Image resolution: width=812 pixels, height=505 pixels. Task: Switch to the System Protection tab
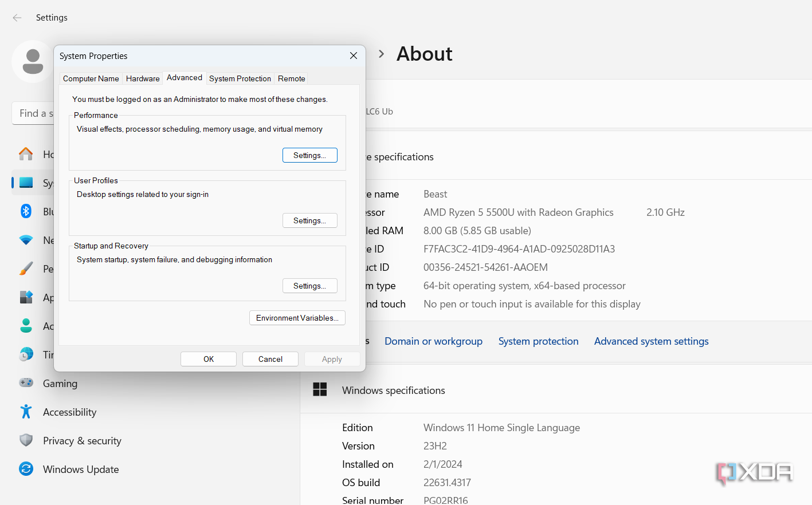tap(240, 79)
